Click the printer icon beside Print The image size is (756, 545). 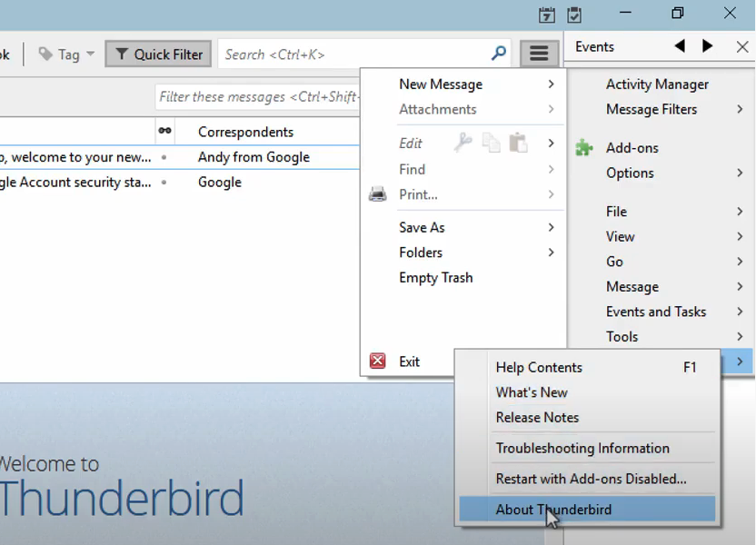point(376,193)
